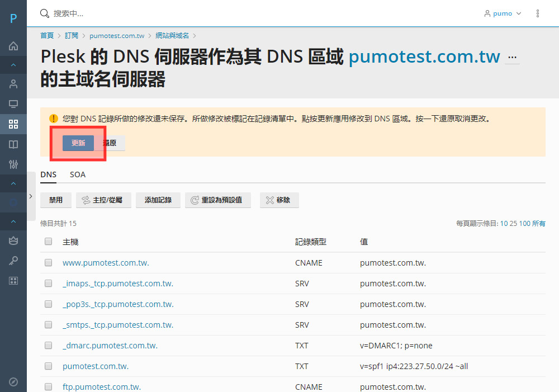Open ftp.pumotest.com.tw. record
This screenshot has width=559, height=392.
pyautogui.click(x=102, y=387)
